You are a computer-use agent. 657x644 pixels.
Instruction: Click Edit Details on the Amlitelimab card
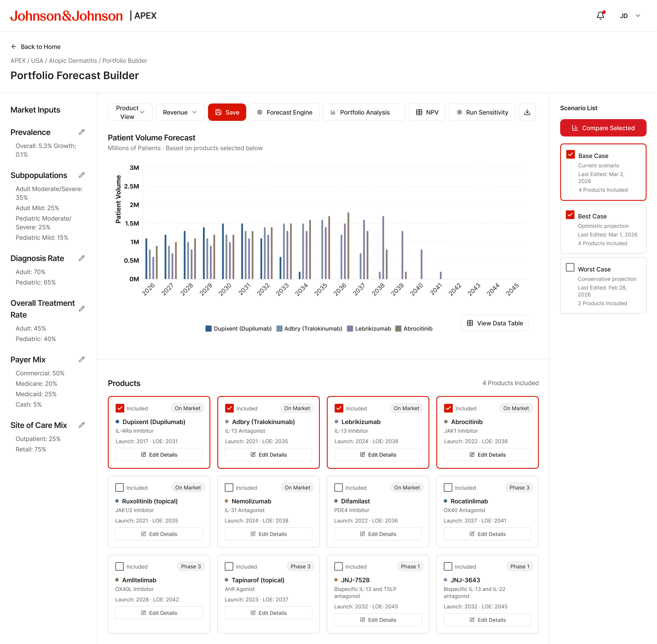tap(159, 612)
